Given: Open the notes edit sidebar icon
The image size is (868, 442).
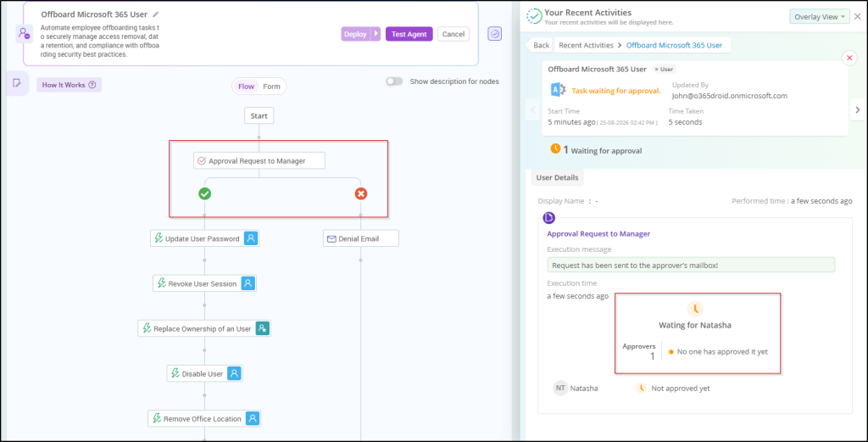Looking at the screenshot, I should point(17,83).
